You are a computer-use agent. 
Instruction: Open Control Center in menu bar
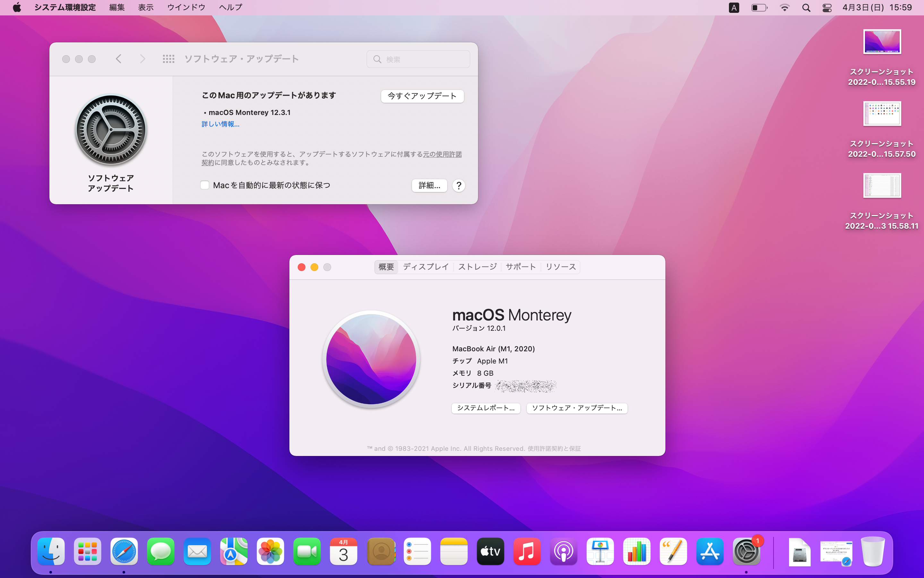point(827,8)
